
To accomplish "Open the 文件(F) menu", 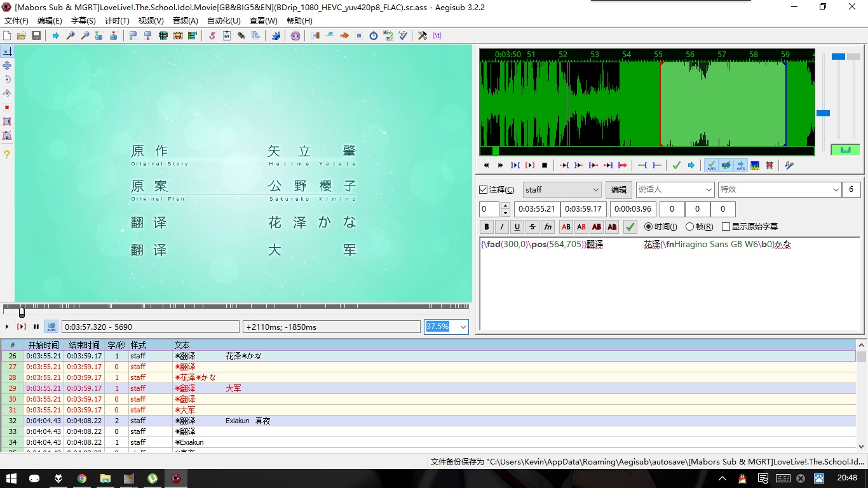I will click(x=17, y=20).
